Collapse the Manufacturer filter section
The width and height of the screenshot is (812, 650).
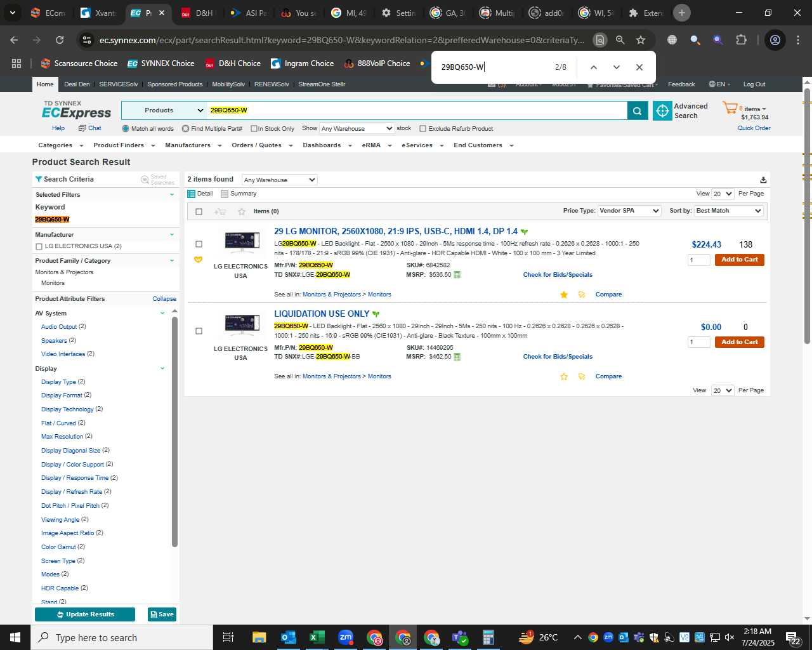pyautogui.click(x=171, y=235)
